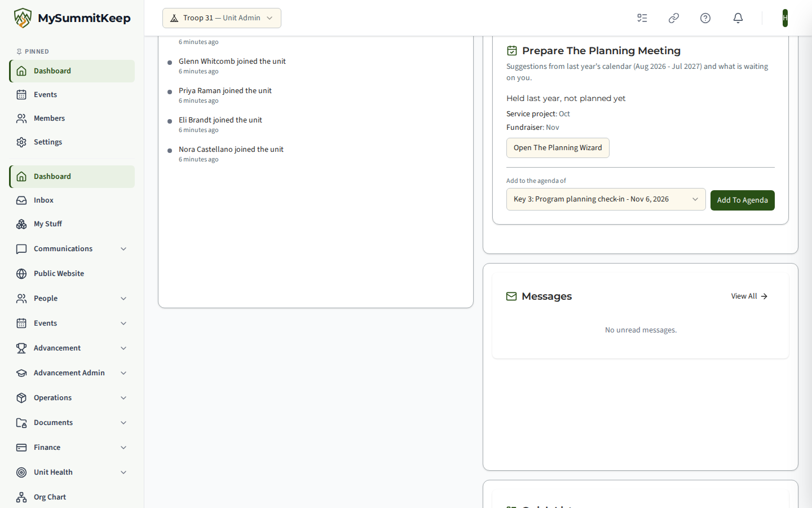
Task: Click "Priya Raman joined the unit" entry
Action: coord(225,91)
